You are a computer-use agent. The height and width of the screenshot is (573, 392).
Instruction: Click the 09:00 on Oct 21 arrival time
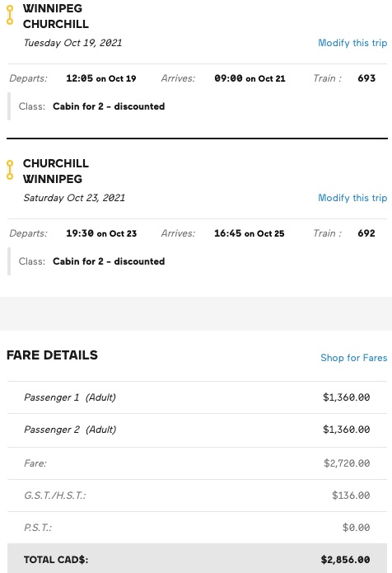(x=250, y=78)
